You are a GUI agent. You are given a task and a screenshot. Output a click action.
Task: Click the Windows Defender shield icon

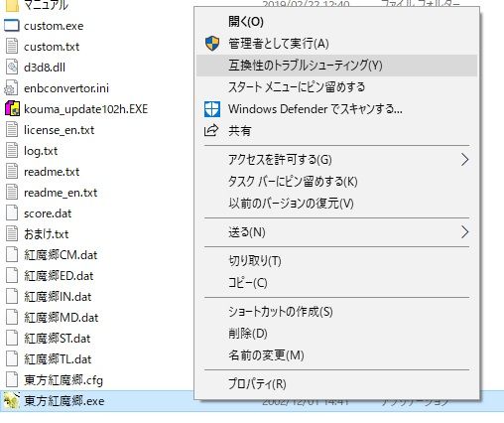tap(212, 109)
